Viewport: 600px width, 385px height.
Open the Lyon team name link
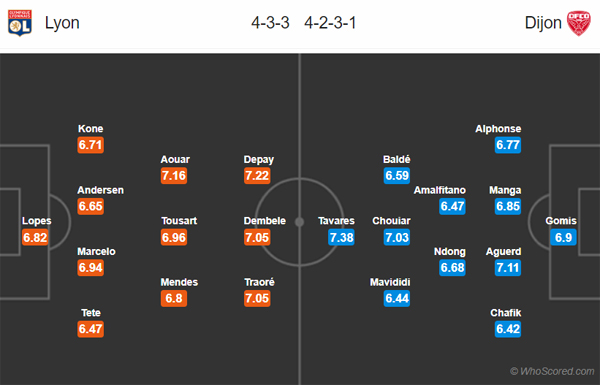(x=62, y=23)
